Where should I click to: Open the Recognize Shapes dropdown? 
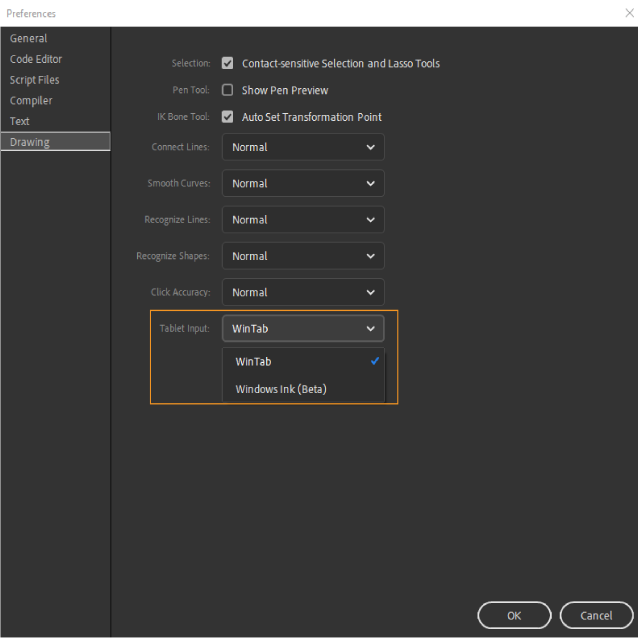click(303, 256)
